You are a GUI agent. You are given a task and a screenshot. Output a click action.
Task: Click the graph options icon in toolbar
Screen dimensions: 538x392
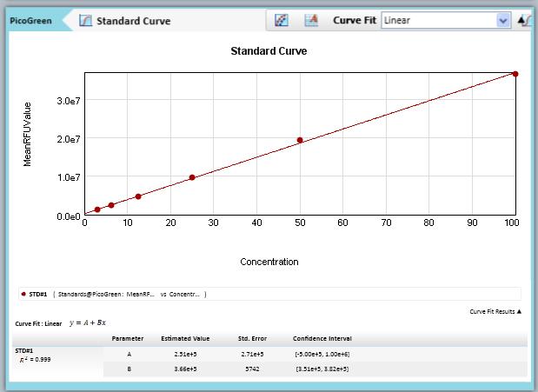[282, 20]
